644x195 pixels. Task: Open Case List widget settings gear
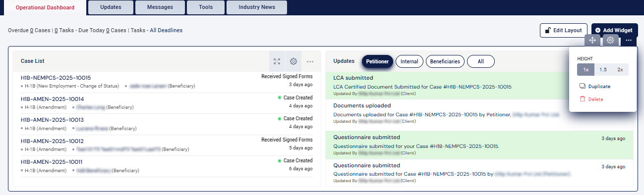point(293,61)
